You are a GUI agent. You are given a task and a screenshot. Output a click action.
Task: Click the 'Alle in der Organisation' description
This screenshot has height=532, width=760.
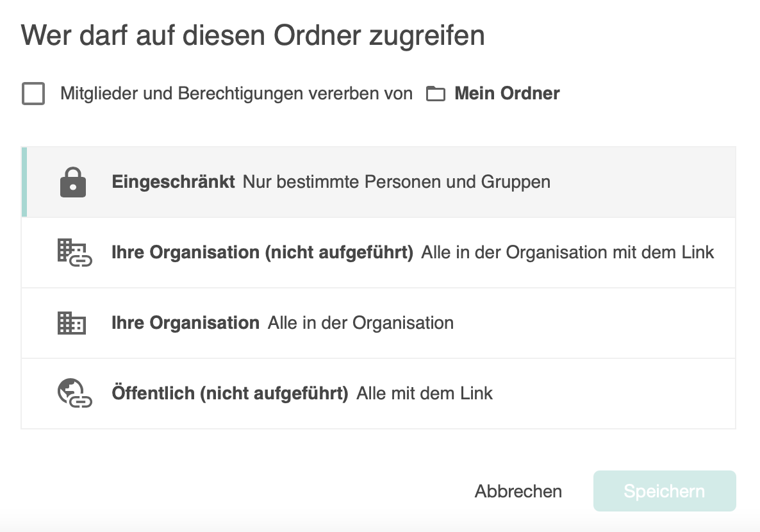pyautogui.click(x=360, y=323)
